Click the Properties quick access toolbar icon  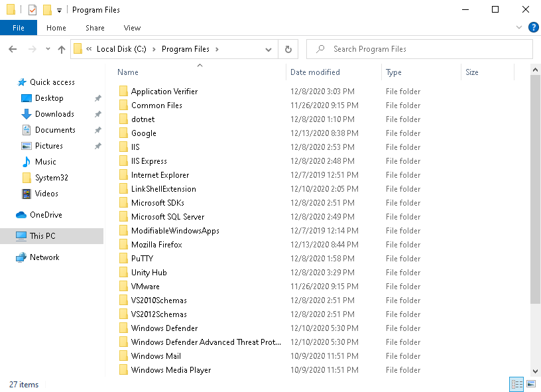(x=32, y=10)
